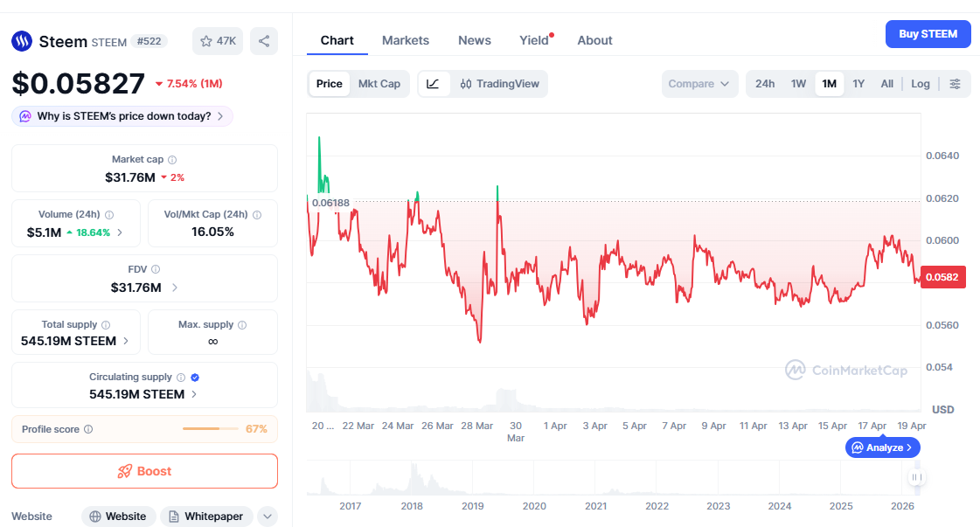Image resolution: width=980 pixels, height=527 pixels.
Task: Click the Buy STEEM button
Action: [928, 34]
